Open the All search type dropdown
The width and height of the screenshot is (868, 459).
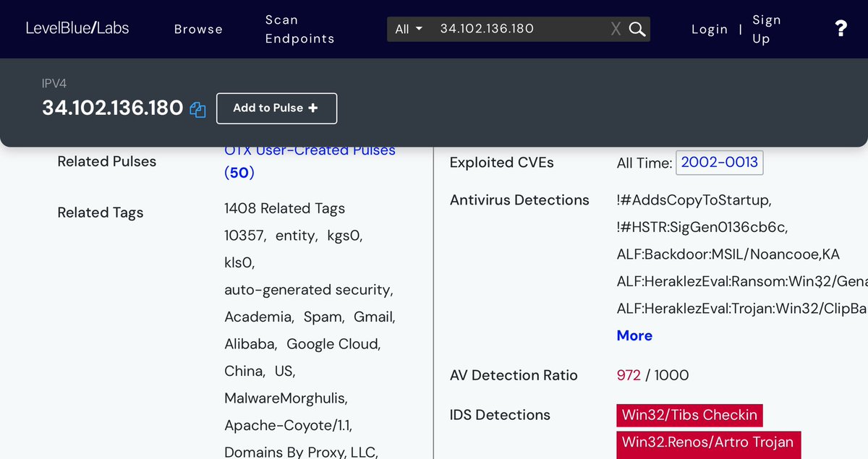[409, 29]
